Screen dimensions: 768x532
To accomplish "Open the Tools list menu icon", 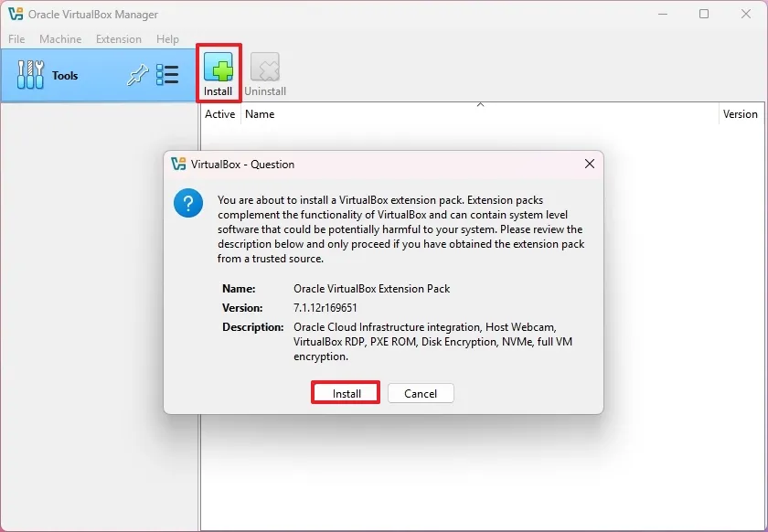I will 168,75.
